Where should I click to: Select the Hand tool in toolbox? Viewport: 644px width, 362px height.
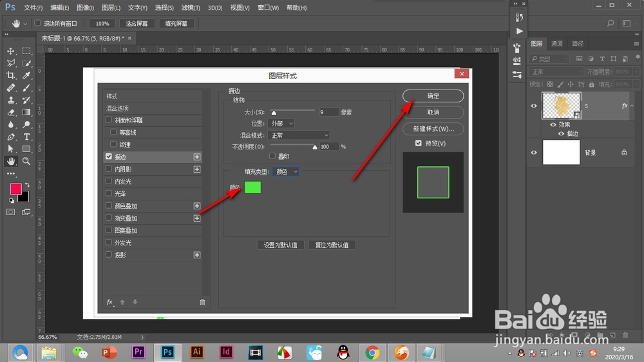(x=11, y=161)
